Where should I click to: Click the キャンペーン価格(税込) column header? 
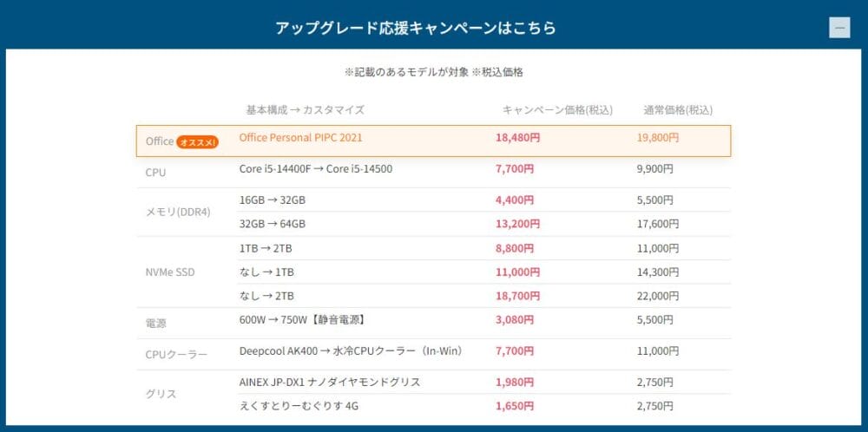[x=557, y=110]
